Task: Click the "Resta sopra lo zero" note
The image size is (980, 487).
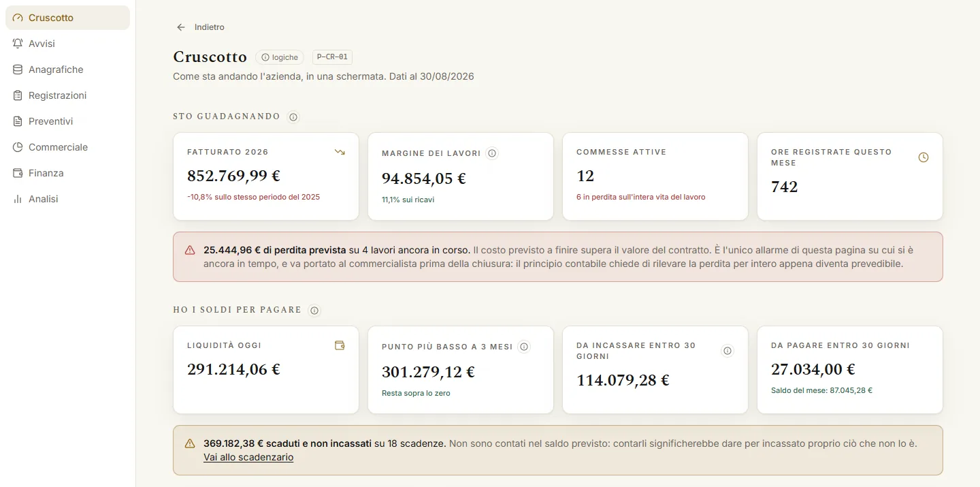Action: pos(416,393)
